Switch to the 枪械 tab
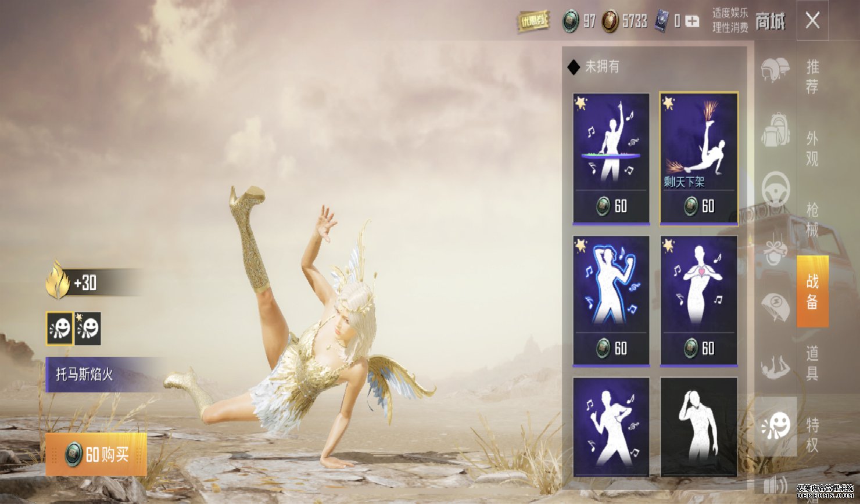 (x=812, y=220)
